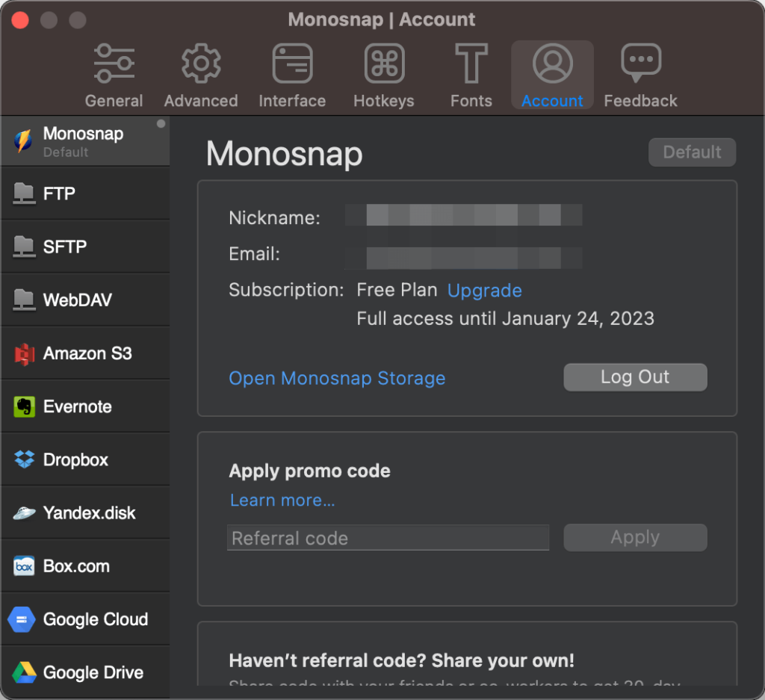
Task: Select the FTP label in sidebar
Action: [59, 193]
